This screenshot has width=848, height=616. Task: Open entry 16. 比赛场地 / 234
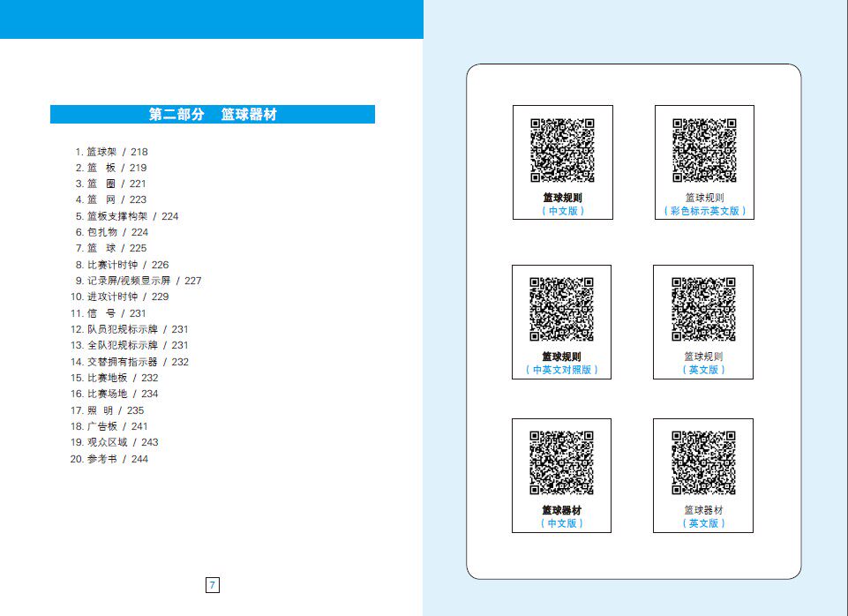point(114,394)
